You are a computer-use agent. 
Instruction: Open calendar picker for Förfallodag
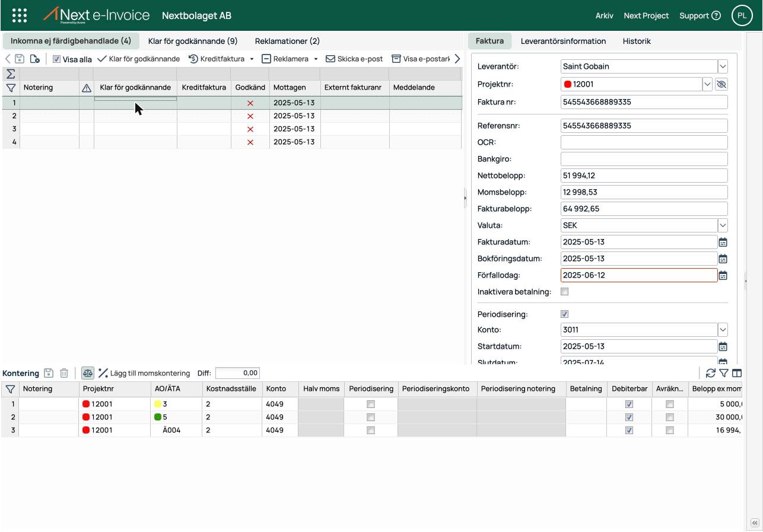(723, 275)
